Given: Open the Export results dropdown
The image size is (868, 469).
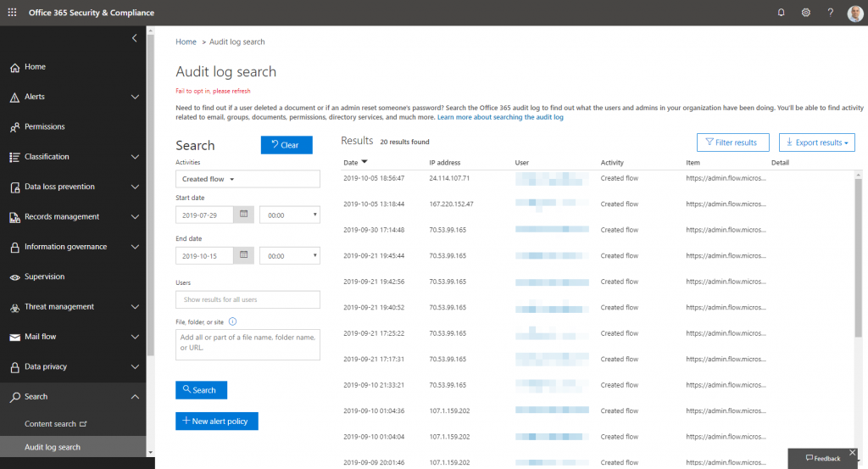Looking at the screenshot, I should tap(816, 142).
